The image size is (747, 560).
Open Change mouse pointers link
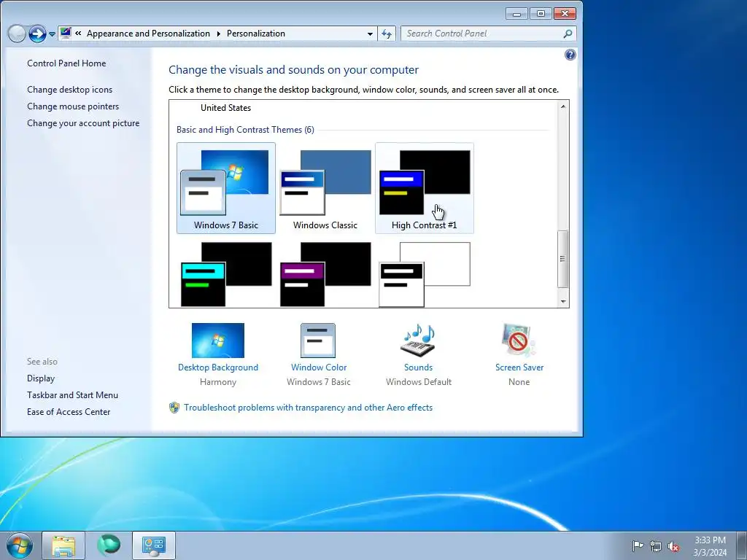pos(73,106)
